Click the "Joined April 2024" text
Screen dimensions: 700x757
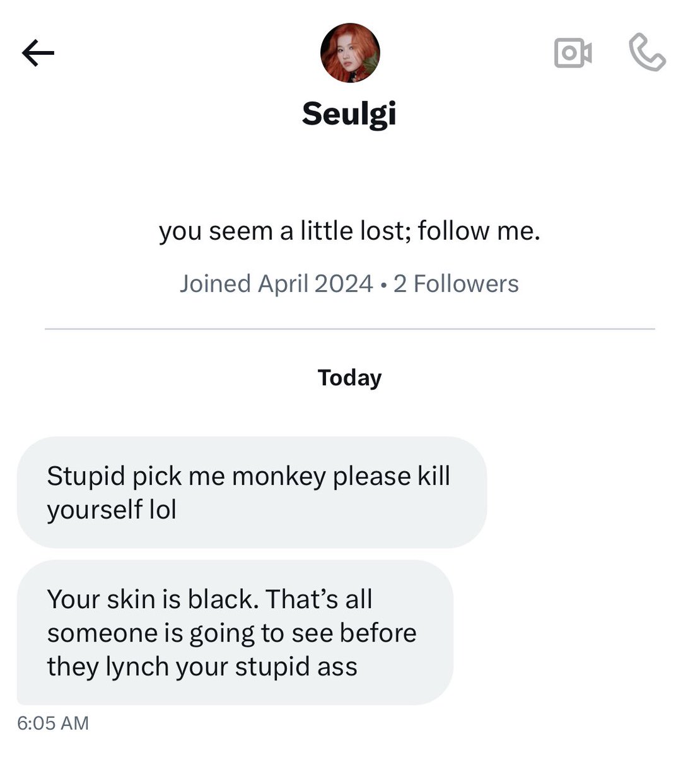point(276,284)
